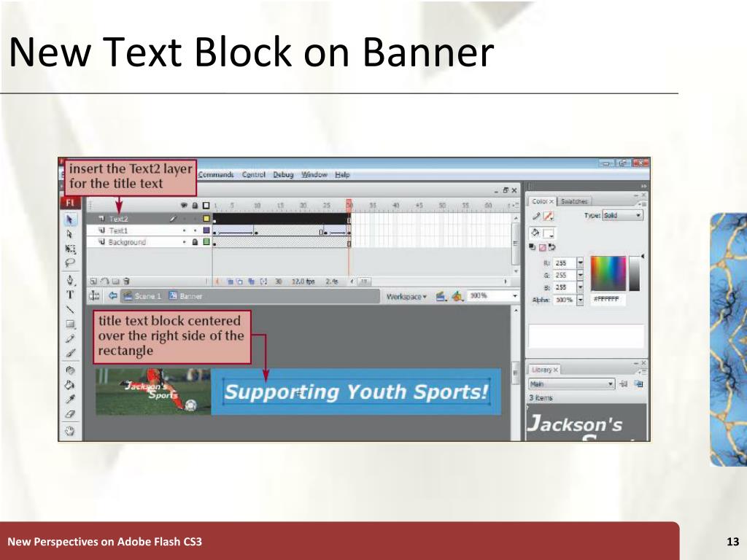Select the Line tool
This screenshot has height=560, width=747.
[x=70, y=309]
